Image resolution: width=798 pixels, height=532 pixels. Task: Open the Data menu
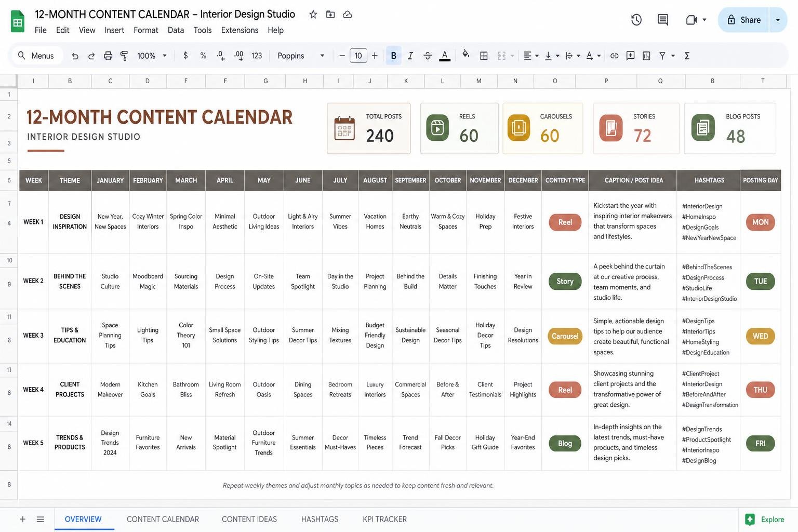pos(176,30)
